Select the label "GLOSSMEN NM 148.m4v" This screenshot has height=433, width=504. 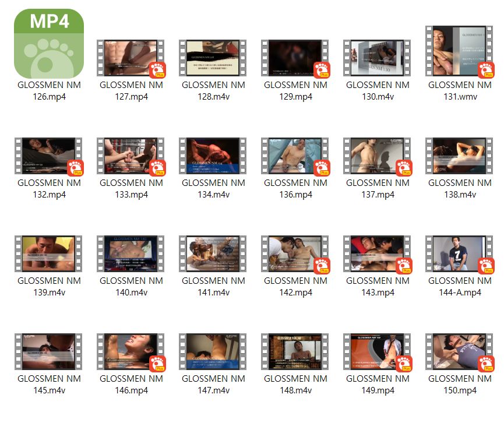296,385
